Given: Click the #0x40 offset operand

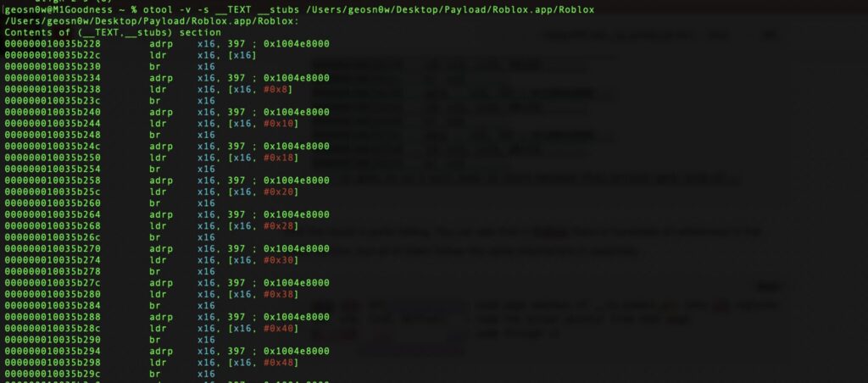Looking at the screenshot, I should coord(280,329).
